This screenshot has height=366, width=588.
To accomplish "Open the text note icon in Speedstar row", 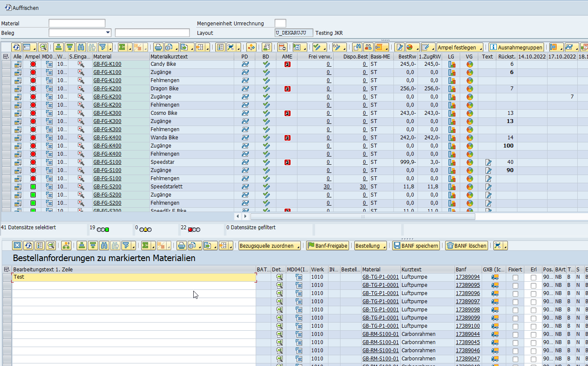I will [x=488, y=162].
